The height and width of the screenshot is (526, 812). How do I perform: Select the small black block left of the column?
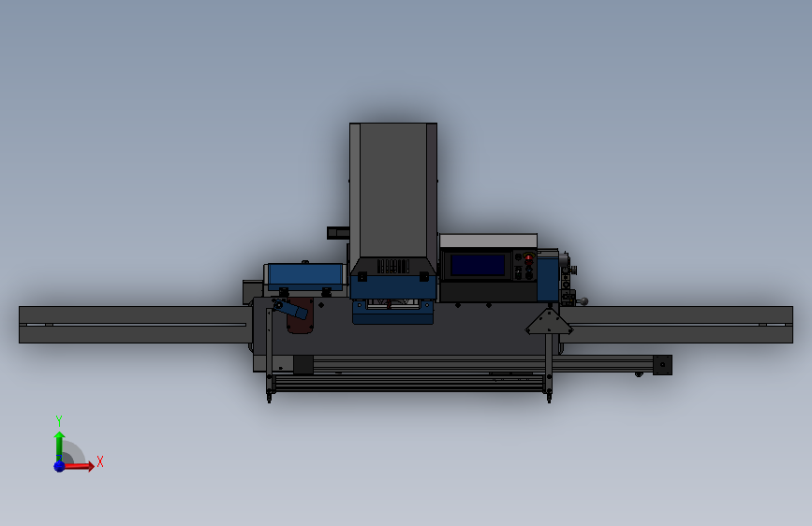[x=338, y=233]
